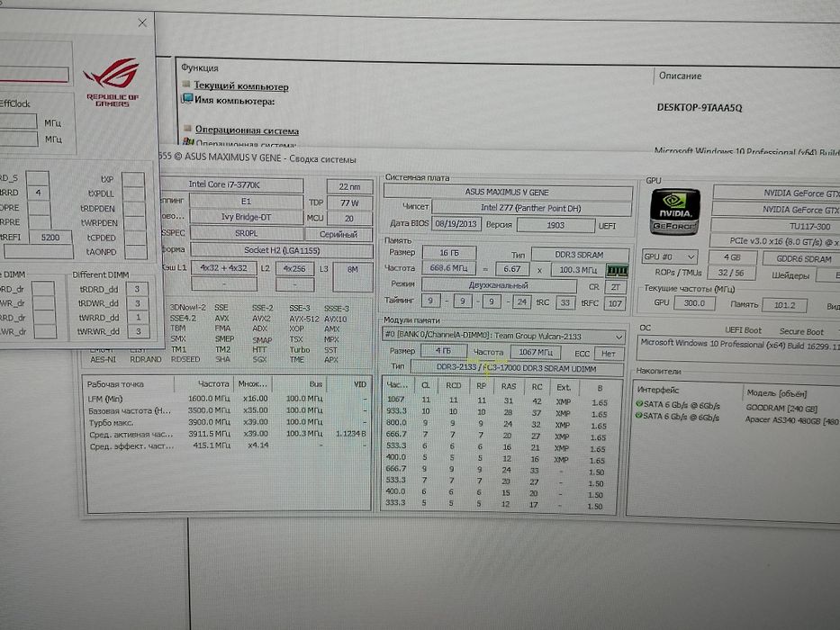The height and width of the screenshot is (630, 840).
Task: Click the DDR3 SDRAM type field
Action: click(x=580, y=255)
